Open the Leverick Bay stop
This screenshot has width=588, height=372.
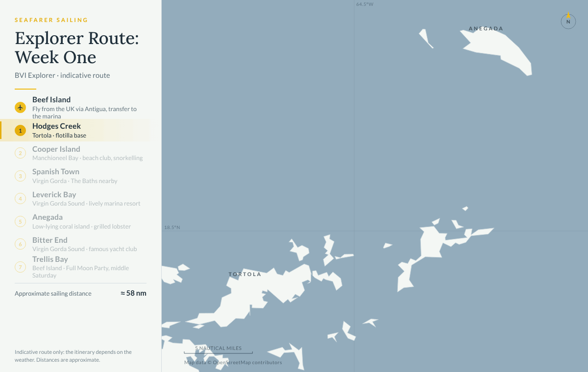[x=80, y=199]
